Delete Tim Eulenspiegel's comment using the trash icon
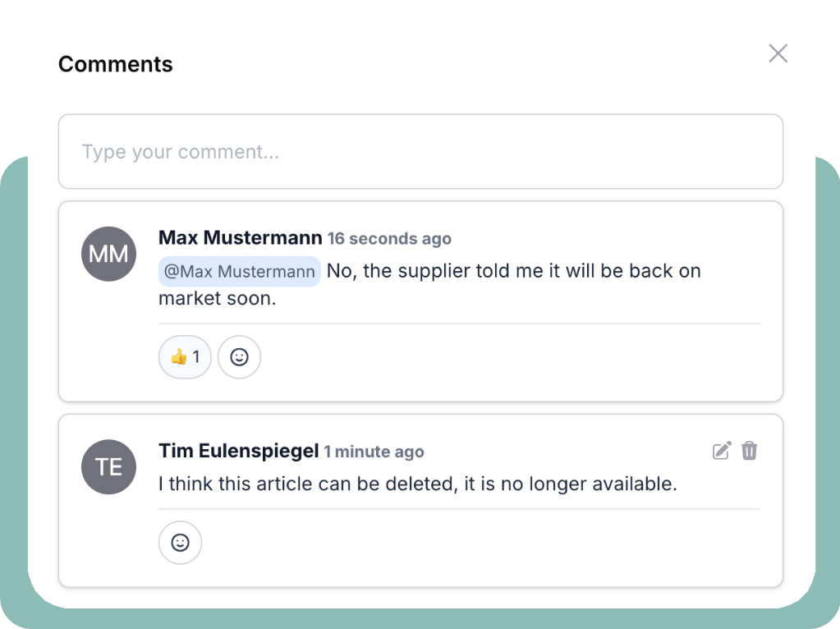 click(750, 451)
